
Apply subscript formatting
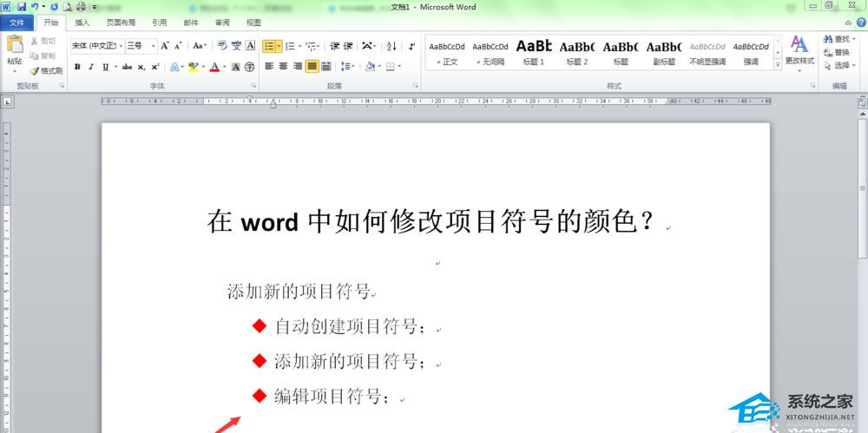coord(141,67)
